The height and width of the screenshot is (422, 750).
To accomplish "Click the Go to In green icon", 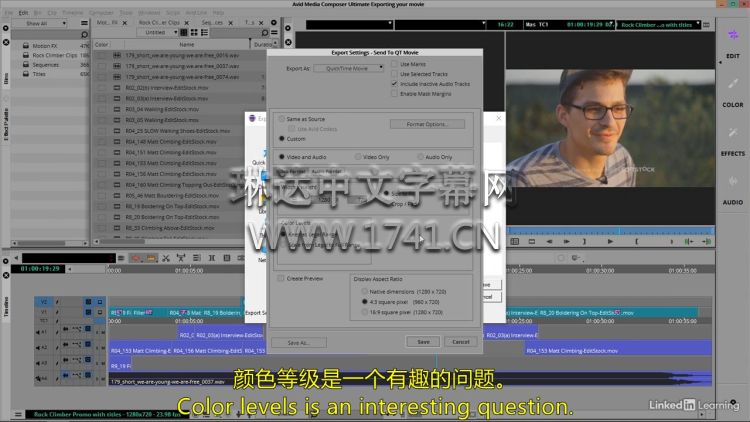I will [x=689, y=242].
